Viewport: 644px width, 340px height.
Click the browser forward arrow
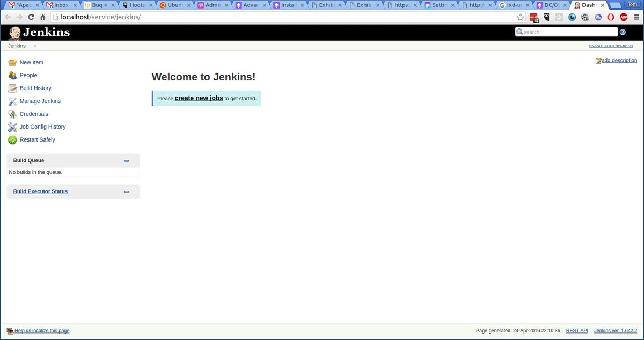pos(19,17)
